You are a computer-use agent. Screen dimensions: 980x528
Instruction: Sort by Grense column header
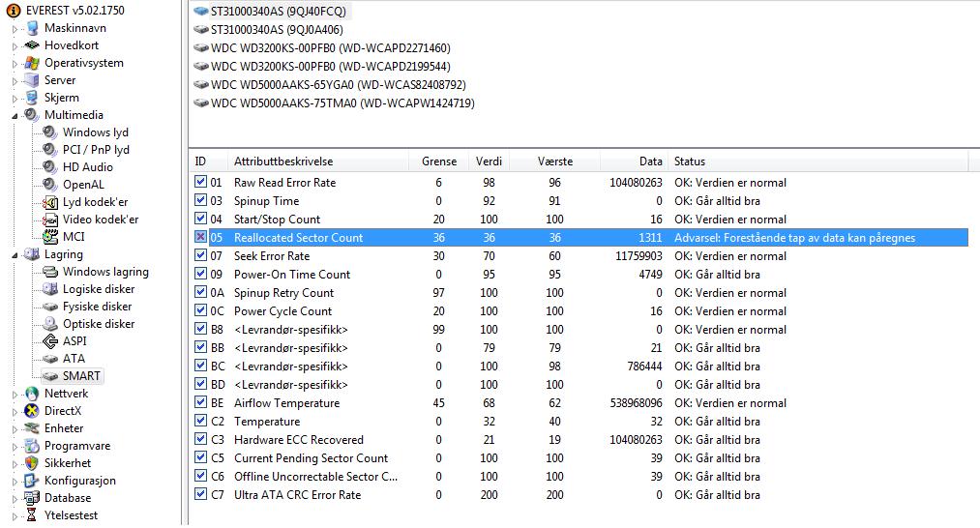click(x=439, y=161)
